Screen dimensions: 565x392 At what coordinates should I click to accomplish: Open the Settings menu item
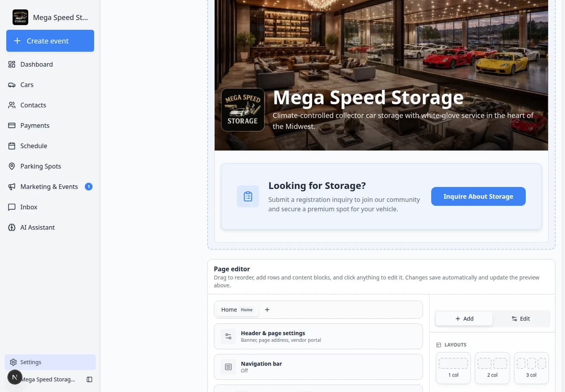[x=50, y=362]
